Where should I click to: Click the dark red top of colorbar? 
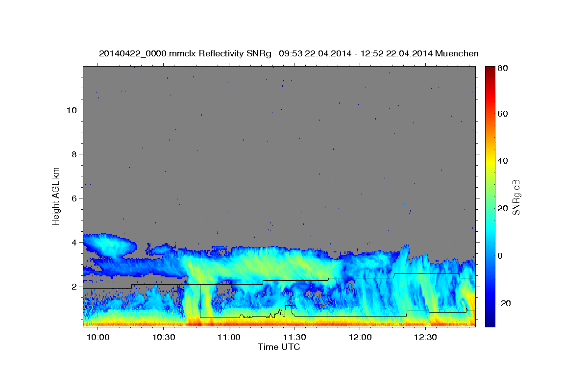coord(490,70)
